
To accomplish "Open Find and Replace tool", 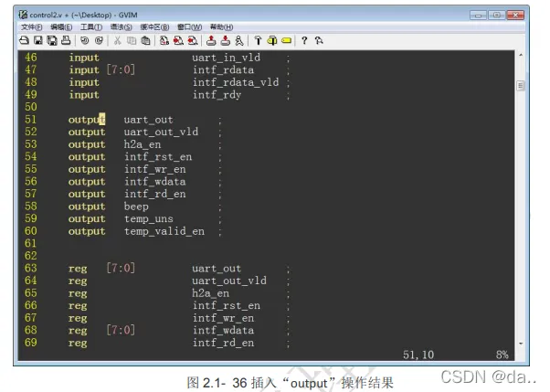I will pos(164,41).
